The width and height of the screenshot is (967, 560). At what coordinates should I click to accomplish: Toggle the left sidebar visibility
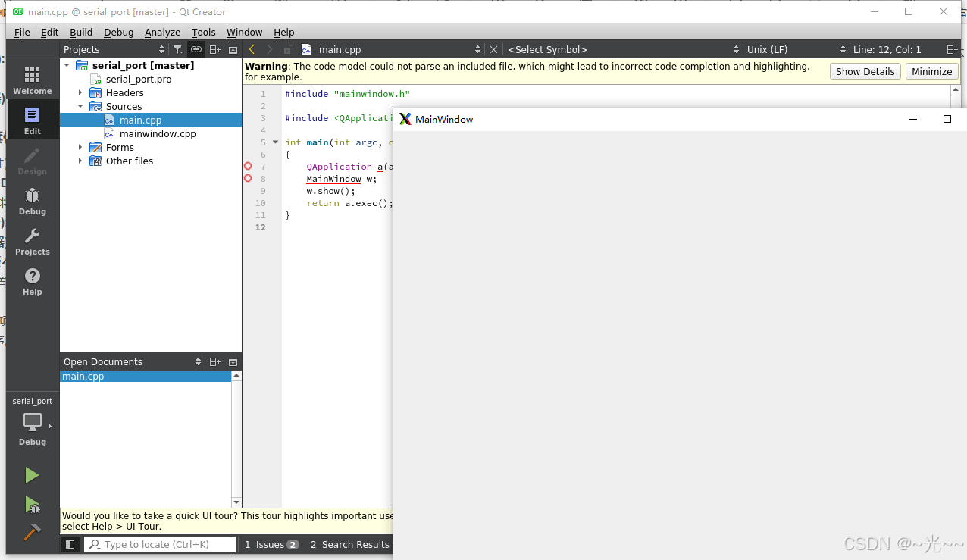70,544
